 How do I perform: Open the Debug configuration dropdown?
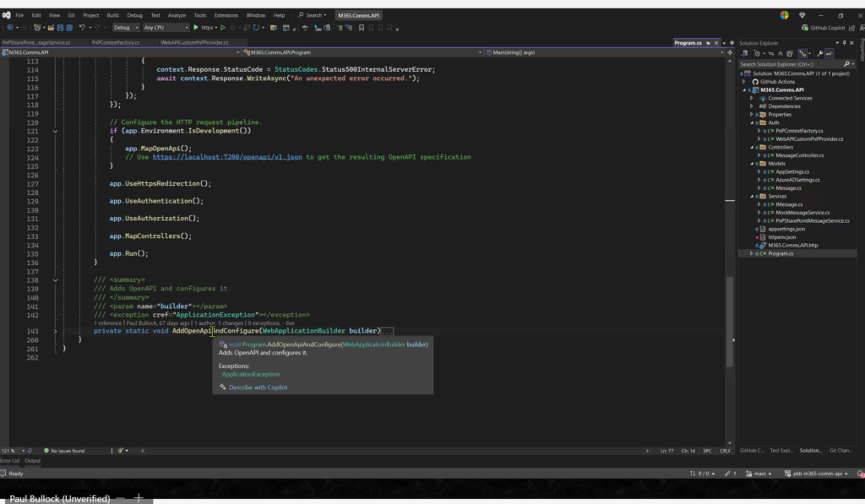click(x=127, y=27)
